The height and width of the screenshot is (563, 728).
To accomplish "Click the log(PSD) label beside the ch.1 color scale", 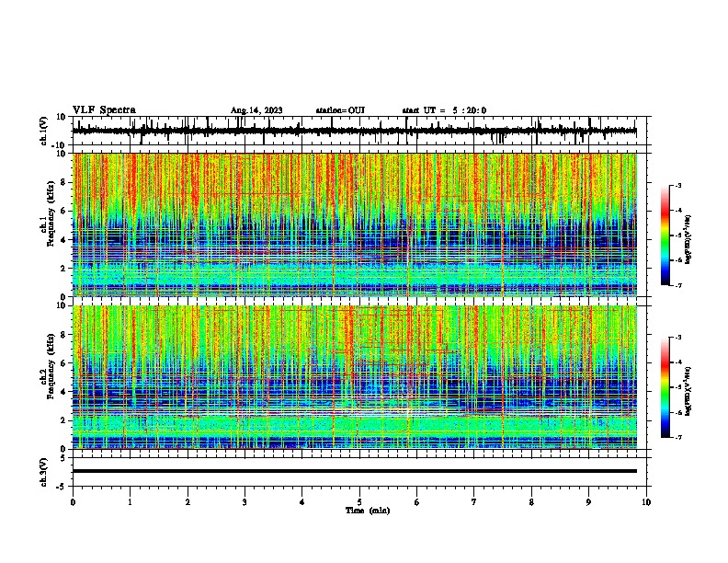I will tap(688, 239).
